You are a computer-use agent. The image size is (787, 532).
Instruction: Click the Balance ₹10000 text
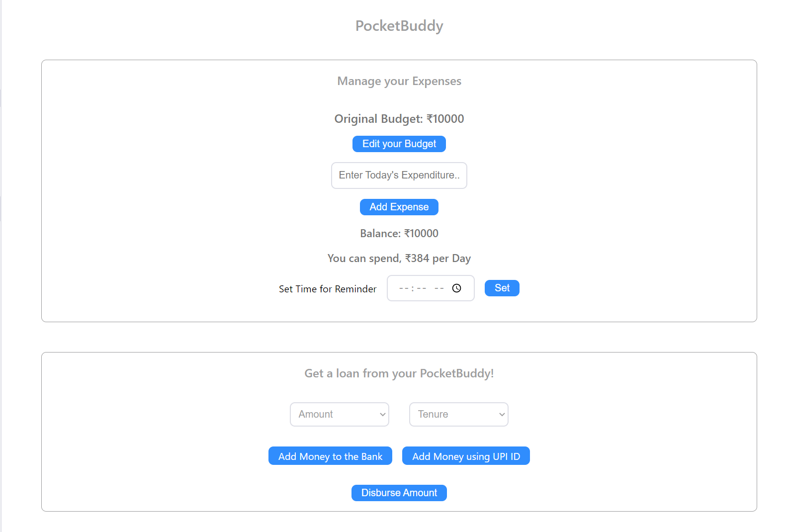click(x=399, y=233)
